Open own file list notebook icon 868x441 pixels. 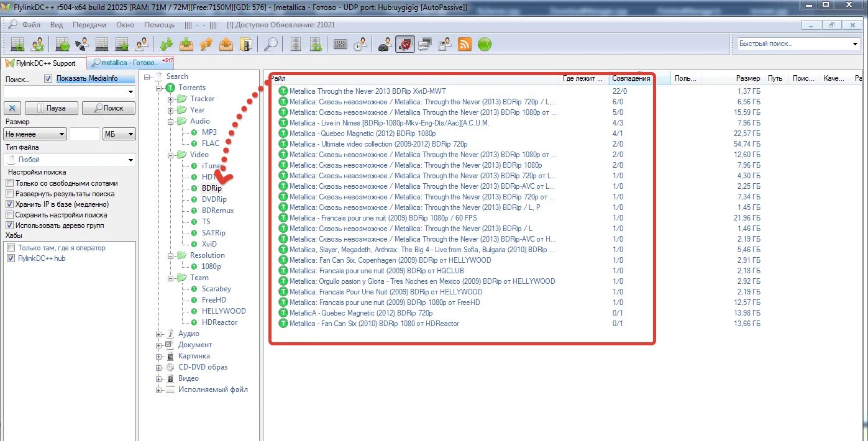(x=246, y=44)
